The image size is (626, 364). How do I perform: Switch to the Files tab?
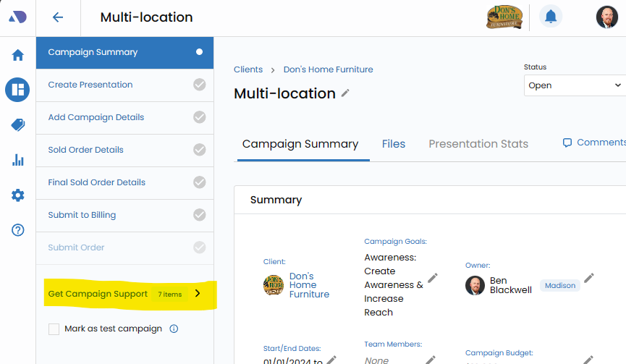click(x=393, y=144)
